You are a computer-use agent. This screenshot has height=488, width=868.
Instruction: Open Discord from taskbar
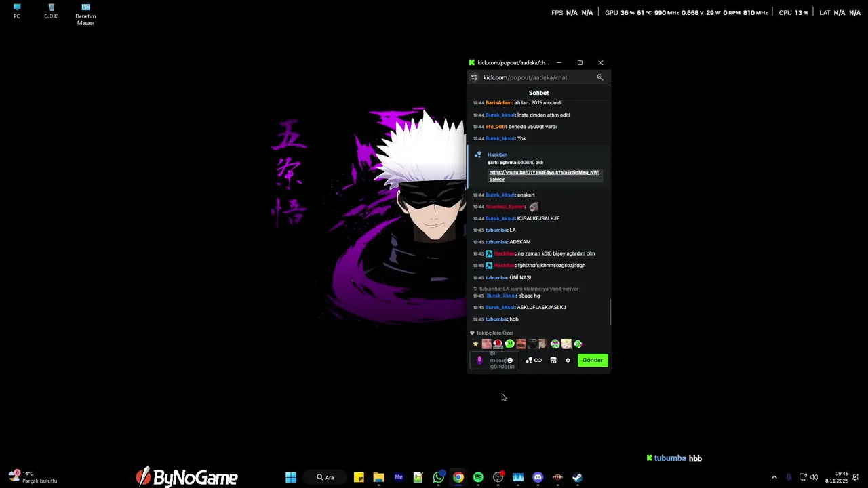pos(538,477)
